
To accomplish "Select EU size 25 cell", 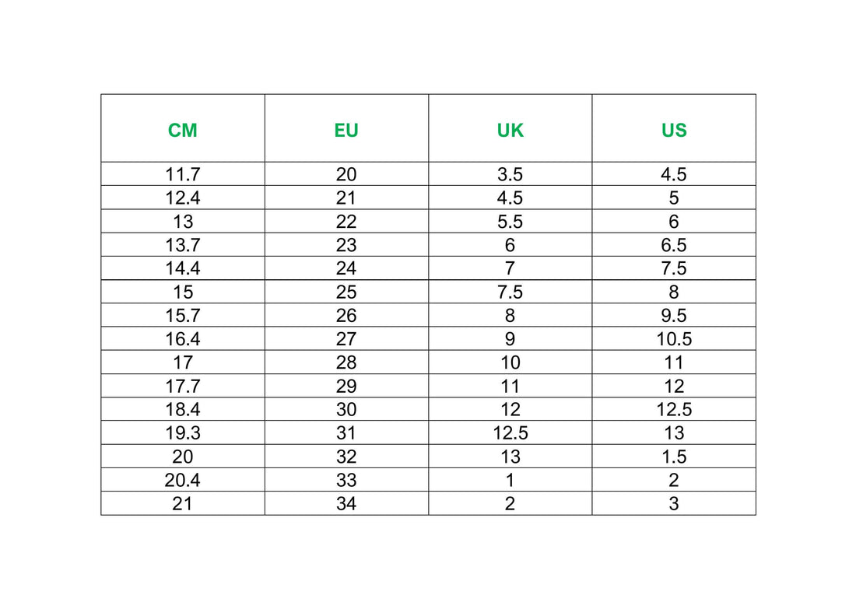I will tap(346, 292).
